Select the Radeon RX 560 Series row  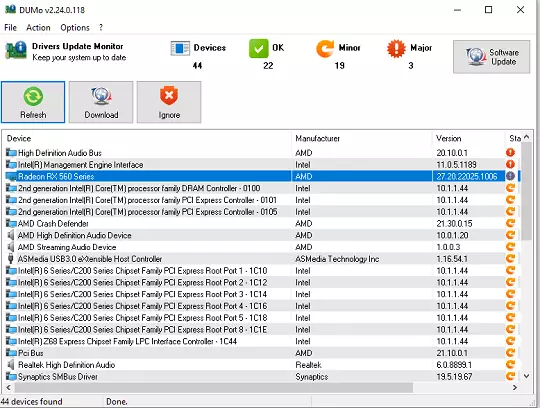pyautogui.click(x=262, y=176)
